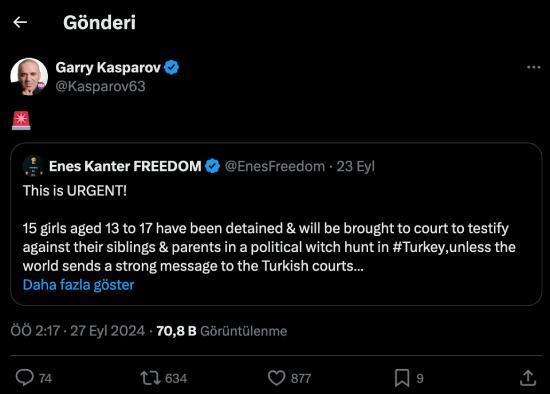View the 70,8 B Görüntülenme count
Screen dimensions: 550x394
pos(222,331)
